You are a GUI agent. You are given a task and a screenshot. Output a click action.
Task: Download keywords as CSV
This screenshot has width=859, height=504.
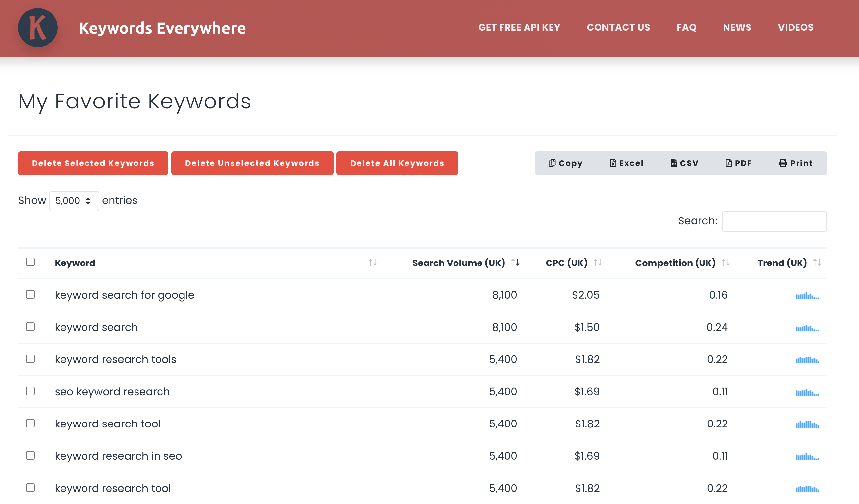[684, 163]
